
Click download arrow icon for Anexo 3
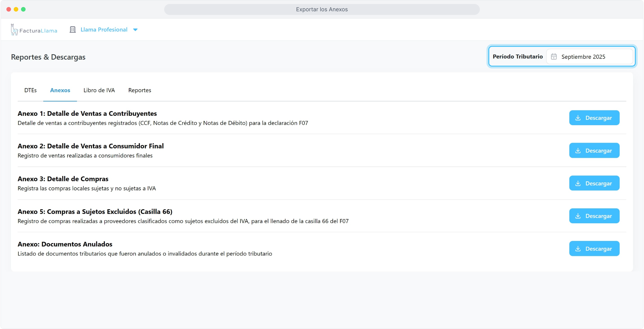pyautogui.click(x=578, y=183)
